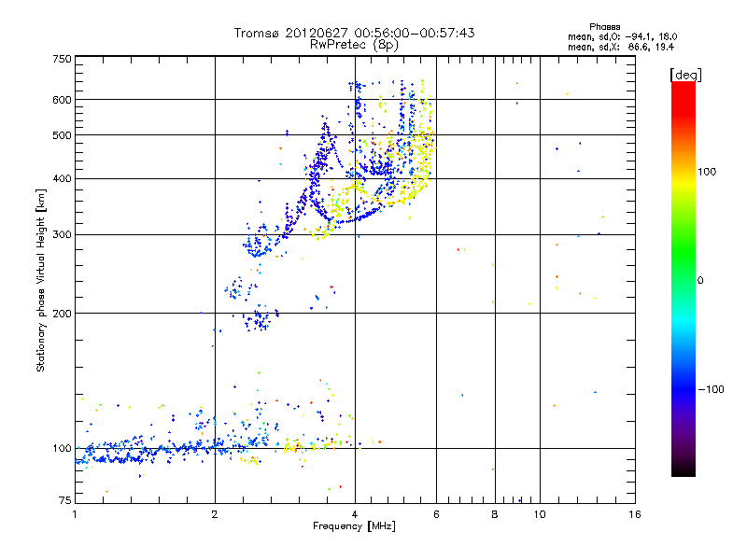Click the x-axis '10' tick label
The height and width of the screenshot is (560, 747).
pyautogui.click(x=540, y=514)
